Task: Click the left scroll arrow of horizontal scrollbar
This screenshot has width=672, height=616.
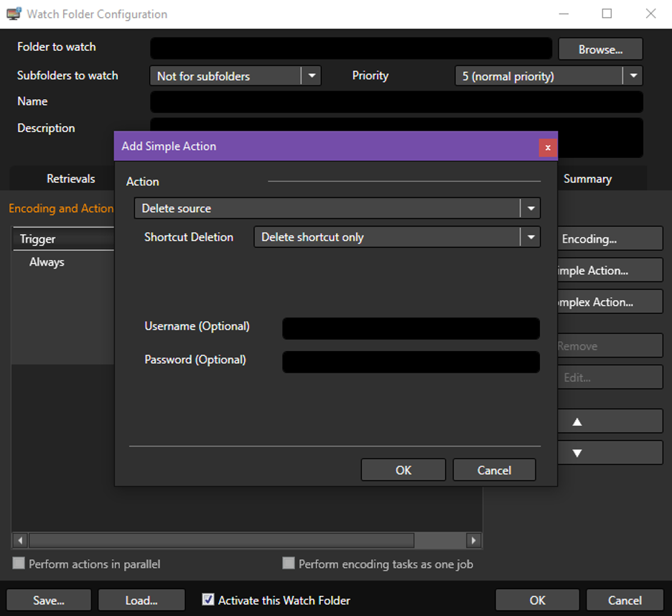Action: pyautogui.click(x=20, y=541)
